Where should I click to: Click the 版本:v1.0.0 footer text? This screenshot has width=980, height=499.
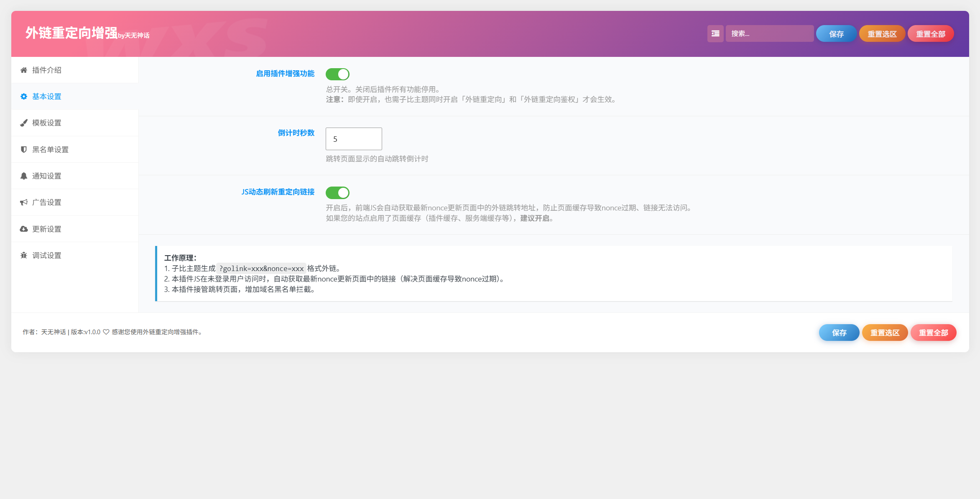point(86,332)
